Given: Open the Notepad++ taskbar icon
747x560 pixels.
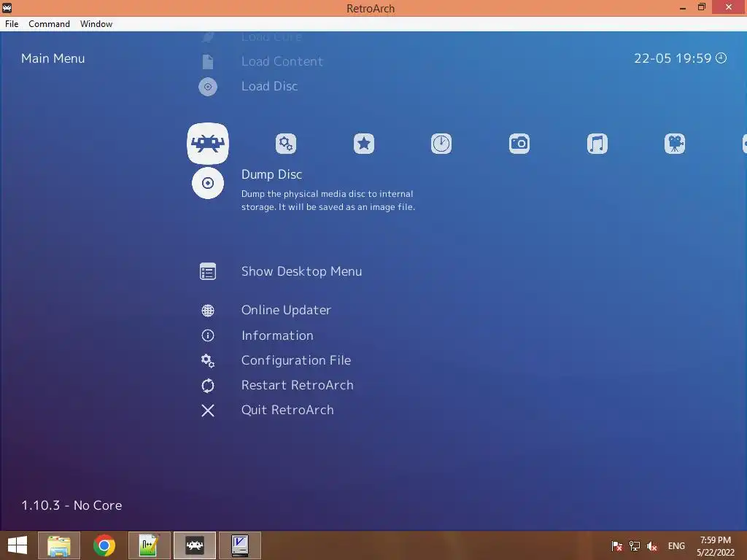Looking at the screenshot, I should (149, 545).
